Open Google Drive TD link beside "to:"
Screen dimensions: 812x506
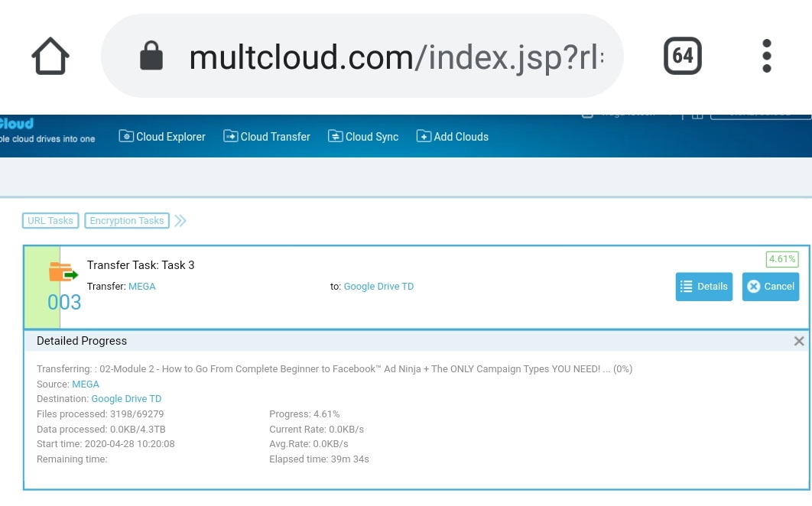click(378, 287)
